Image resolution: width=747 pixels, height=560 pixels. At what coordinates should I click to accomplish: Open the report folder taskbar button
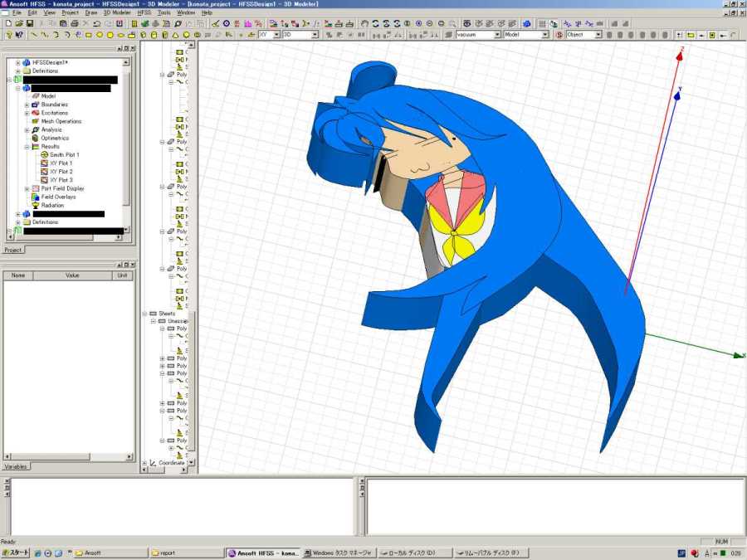(186, 553)
